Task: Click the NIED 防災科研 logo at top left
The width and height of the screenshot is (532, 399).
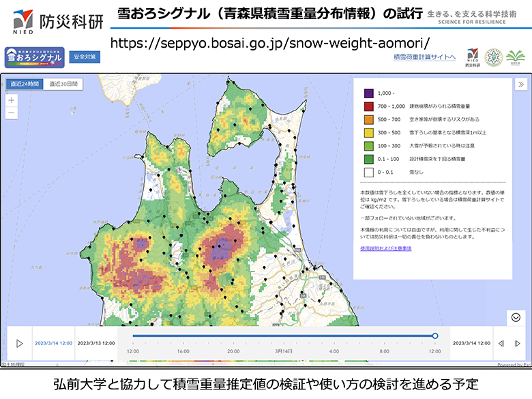Action: (x=58, y=22)
